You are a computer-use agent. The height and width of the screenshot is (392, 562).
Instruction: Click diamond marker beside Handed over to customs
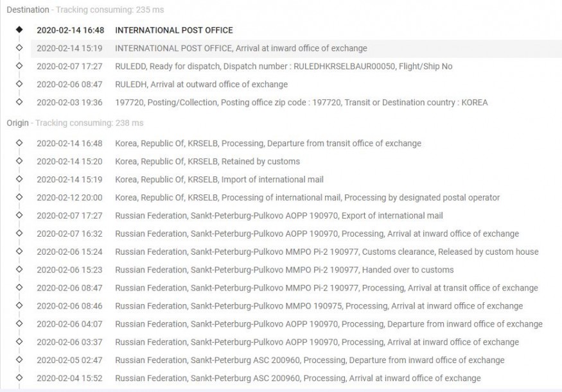click(19, 269)
